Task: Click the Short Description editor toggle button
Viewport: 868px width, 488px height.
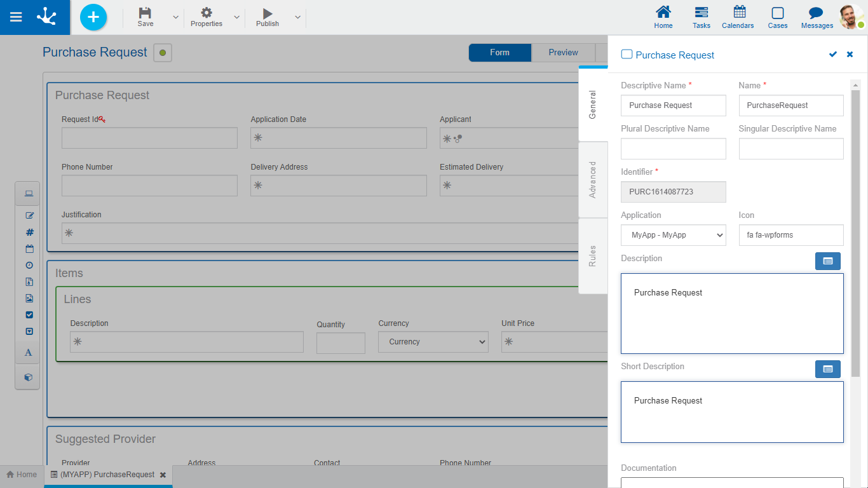Action: [828, 369]
